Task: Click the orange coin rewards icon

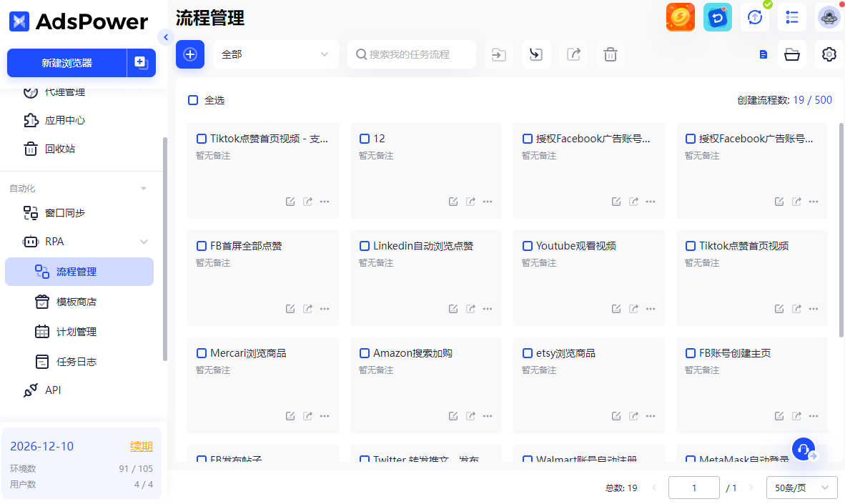Action: coord(680,17)
